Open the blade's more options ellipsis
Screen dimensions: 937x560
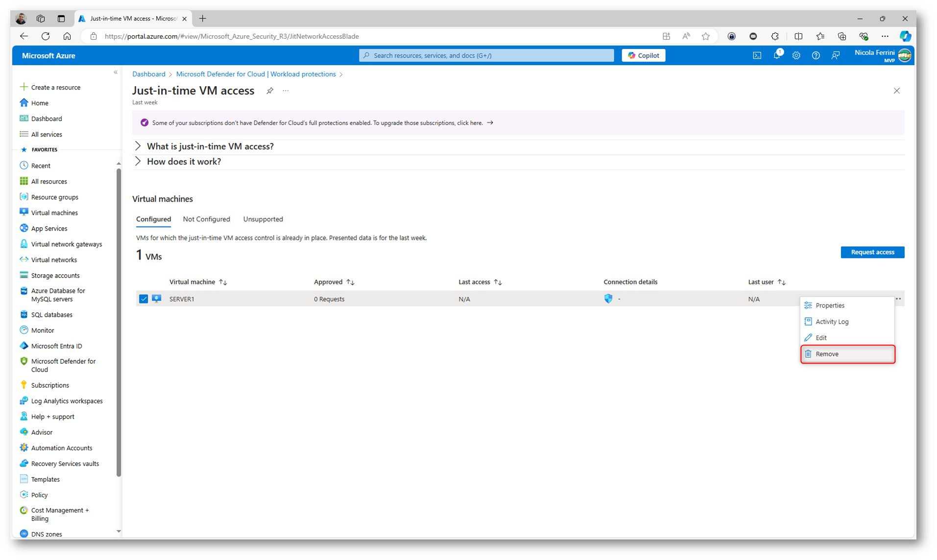[x=286, y=91]
